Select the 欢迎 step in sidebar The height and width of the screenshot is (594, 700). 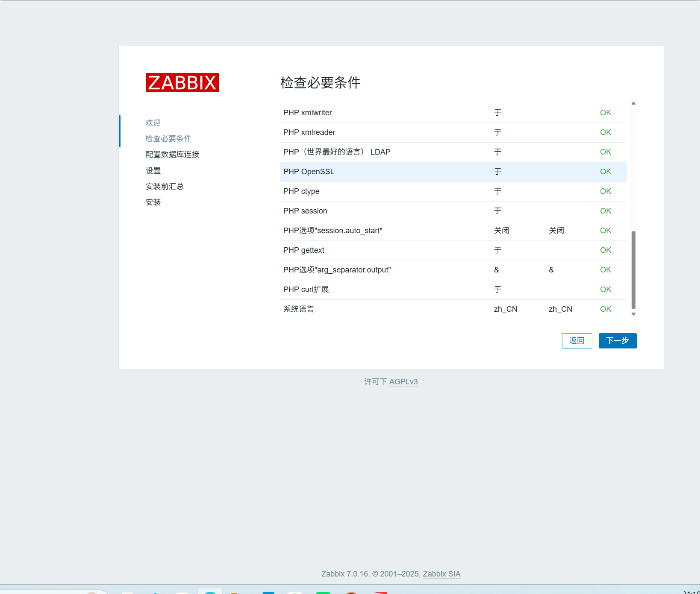153,123
